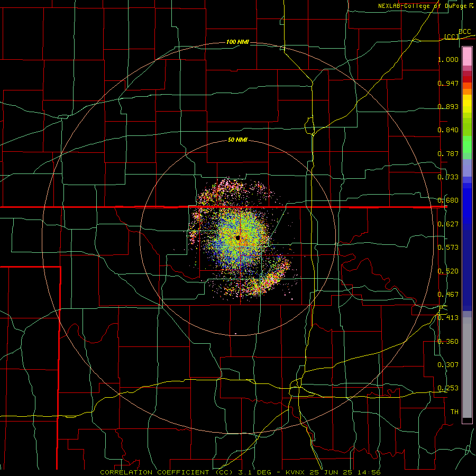This screenshot has width=476, height=476.
Task: Click the 0.680 scale value
Action: coord(448,200)
